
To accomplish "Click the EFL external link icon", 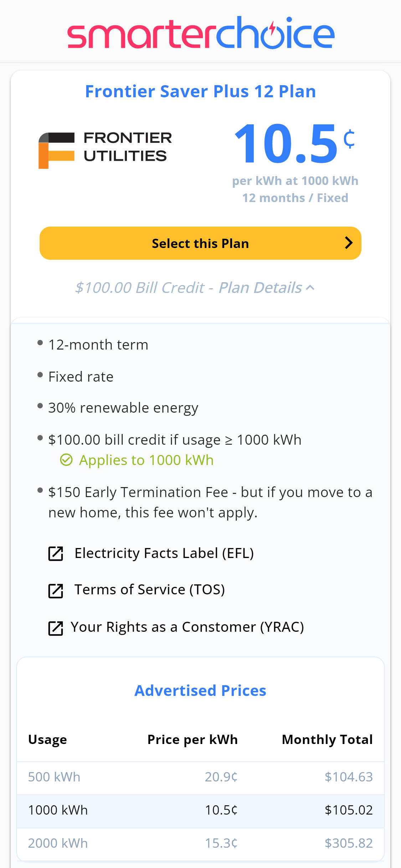I will 56,554.
